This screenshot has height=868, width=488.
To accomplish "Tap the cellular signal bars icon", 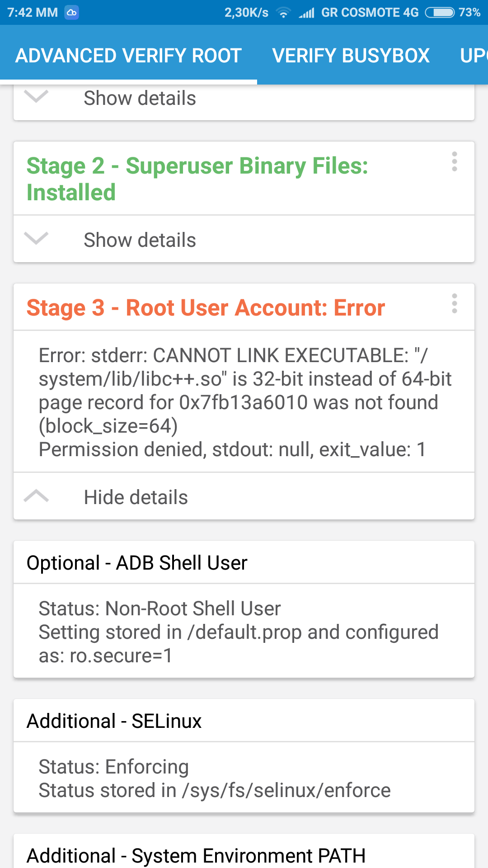I will (x=307, y=13).
